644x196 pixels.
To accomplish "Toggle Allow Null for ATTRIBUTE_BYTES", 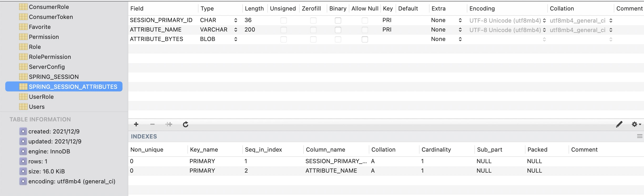I will tap(364, 39).
